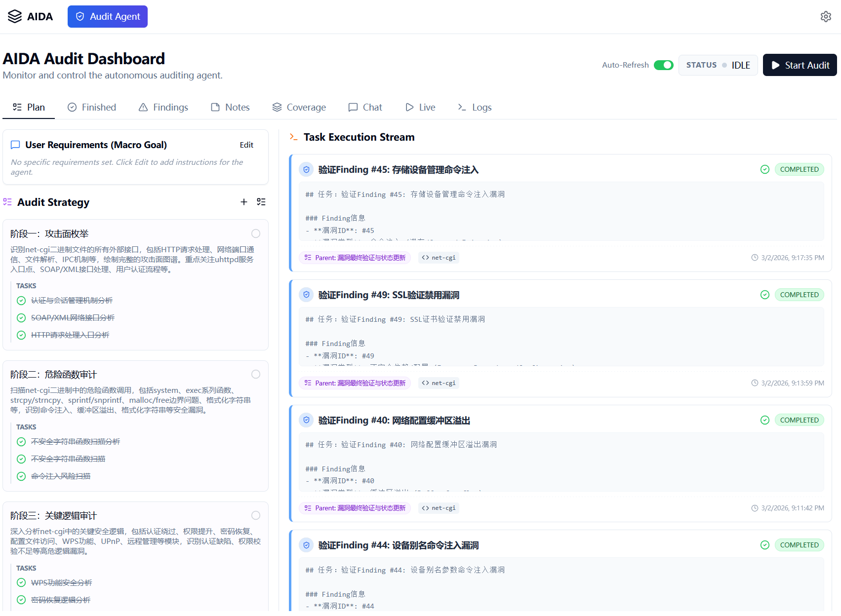The width and height of the screenshot is (841, 616).
Task: Click the COMPLETED badge on Finding #45
Action: tap(799, 169)
